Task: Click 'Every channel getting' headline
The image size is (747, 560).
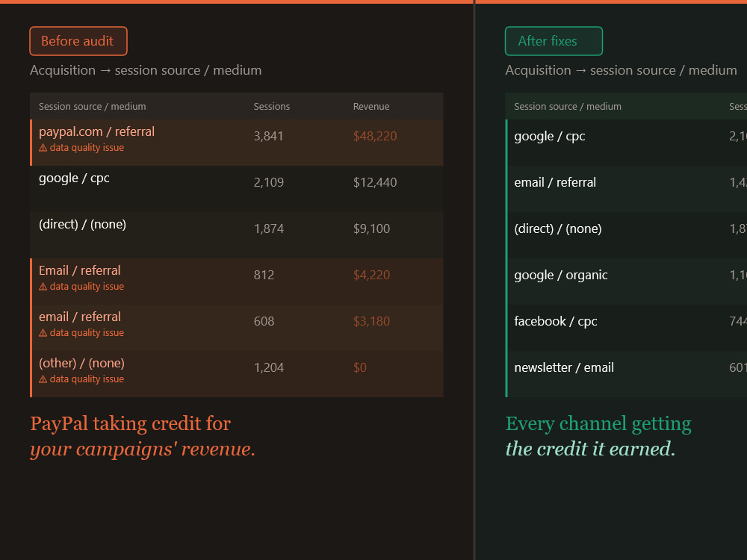Action: pos(598,423)
